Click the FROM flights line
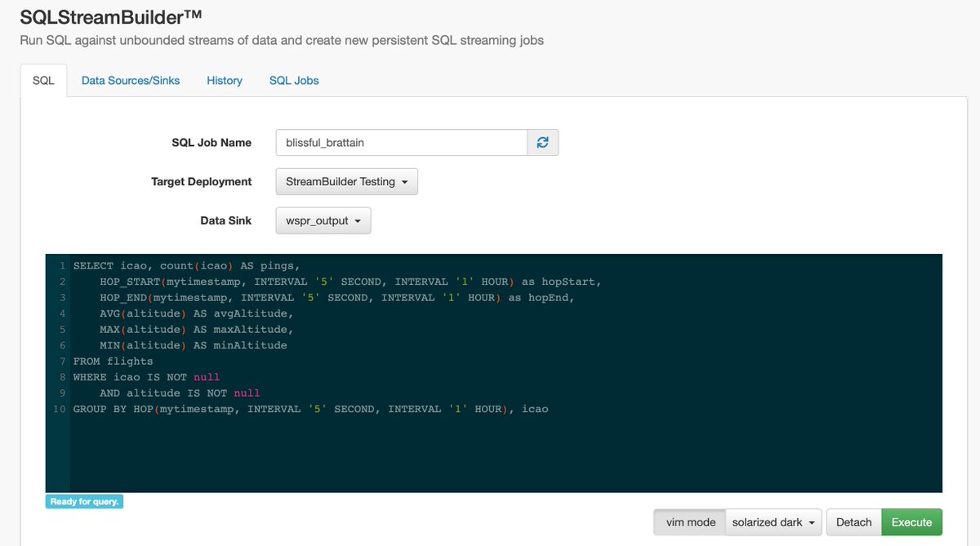 click(x=113, y=361)
